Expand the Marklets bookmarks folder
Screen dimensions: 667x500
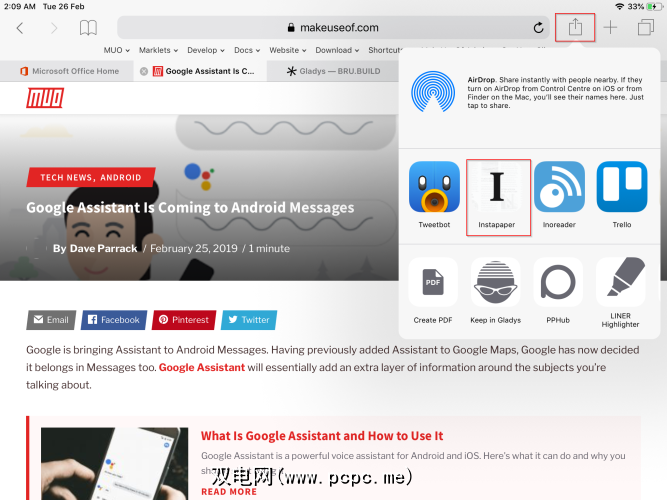(158, 50)
